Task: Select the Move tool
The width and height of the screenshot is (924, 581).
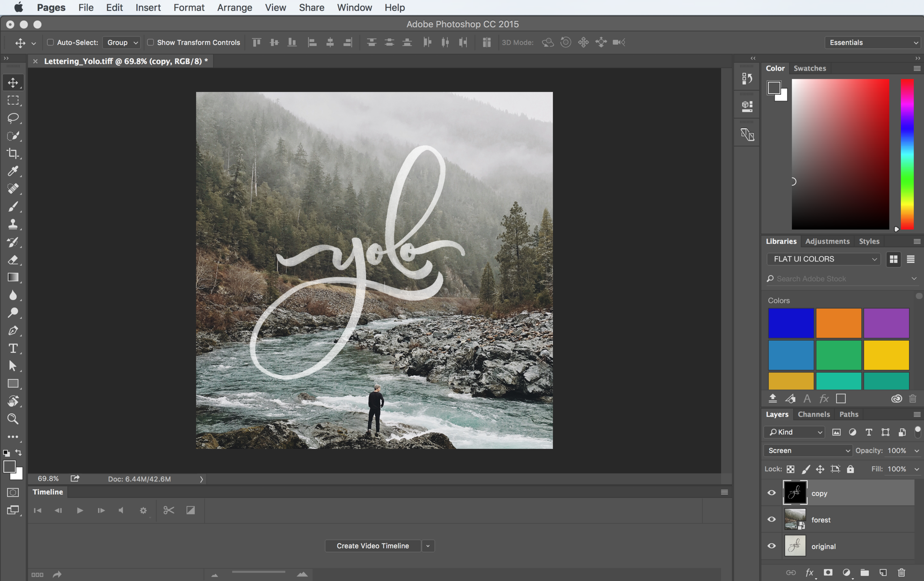Action: point(13,82)
